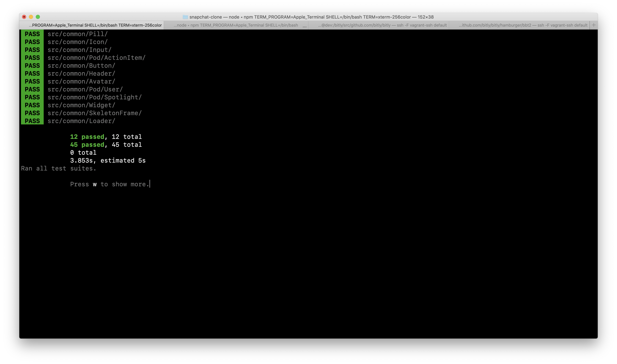The image size is (617, 364).
Task: Click the activity dots on second tab
Action: click(x=304, y=26)
